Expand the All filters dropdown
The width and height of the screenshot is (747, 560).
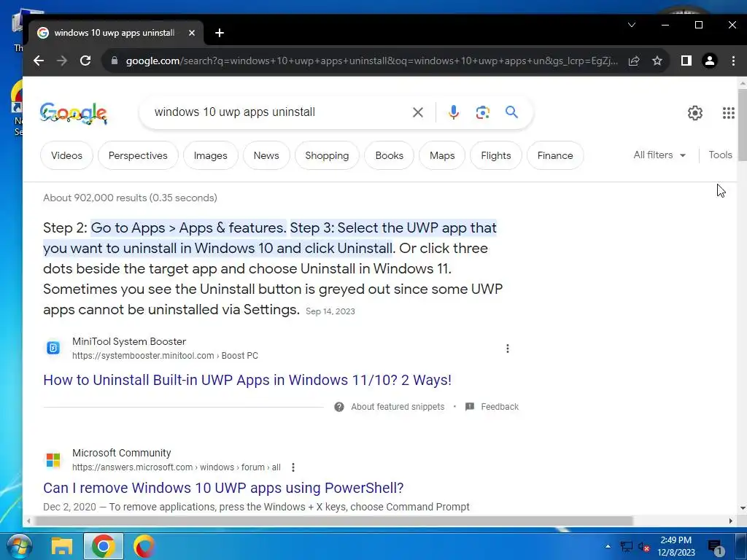pos(659,155)
